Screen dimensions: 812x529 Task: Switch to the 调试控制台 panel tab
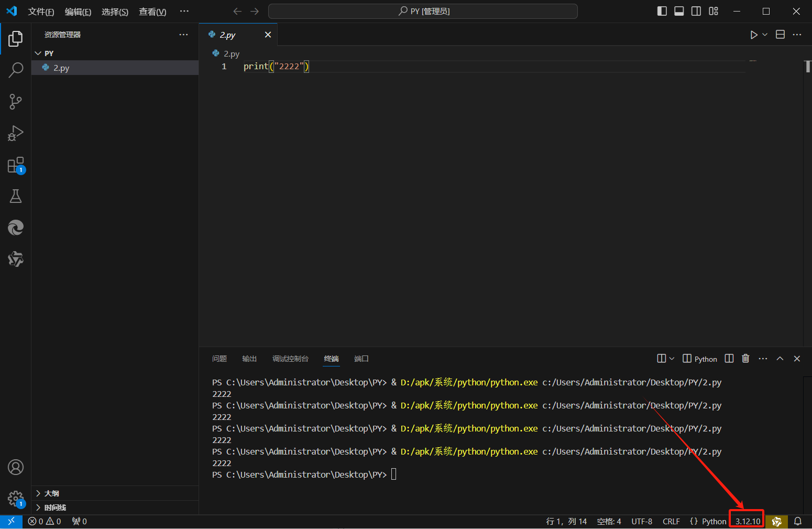click(291, 359)
